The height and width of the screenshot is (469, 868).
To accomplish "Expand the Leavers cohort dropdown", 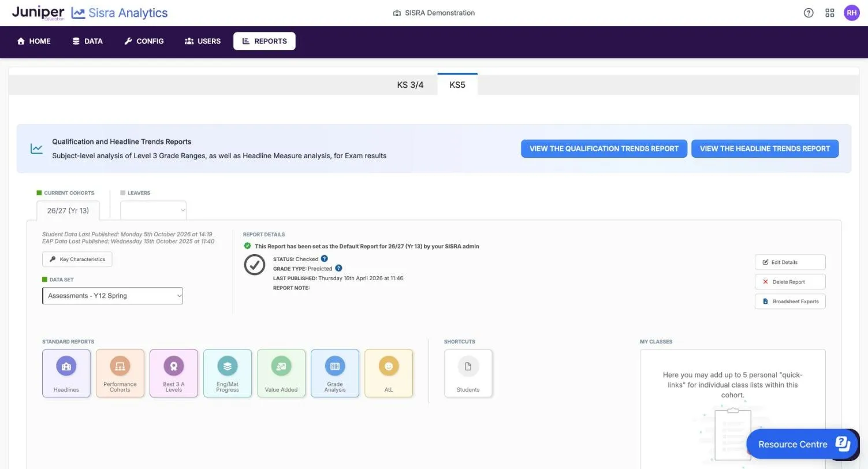I will coord(153,210).
